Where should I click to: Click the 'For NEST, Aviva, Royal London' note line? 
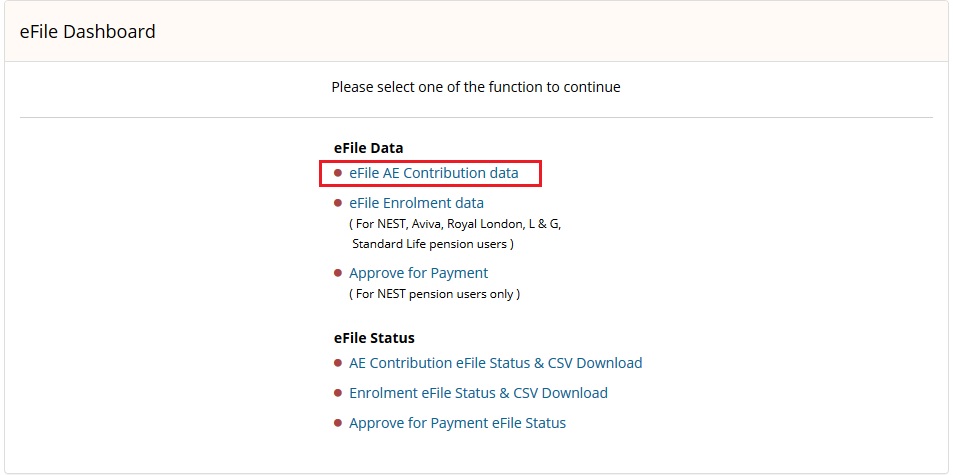point(455,224)
